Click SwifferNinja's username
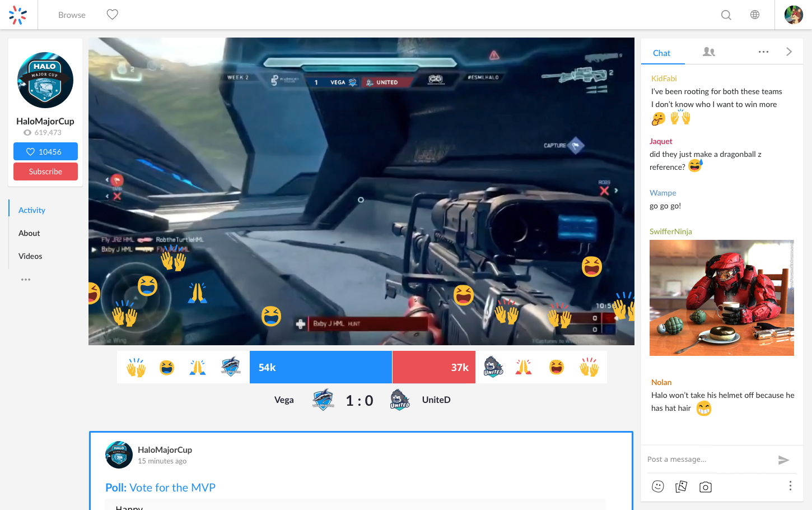Screen dimensions: 812x510 671,231
